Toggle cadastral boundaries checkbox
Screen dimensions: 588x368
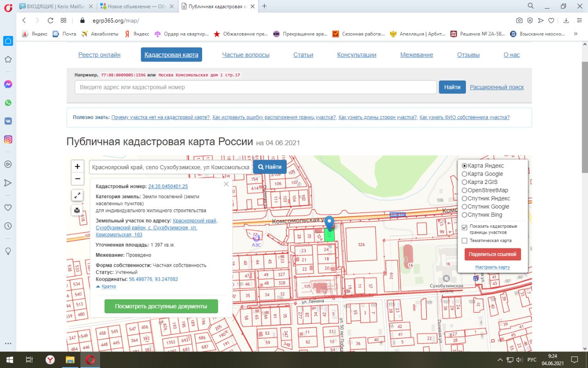(464, 227)
